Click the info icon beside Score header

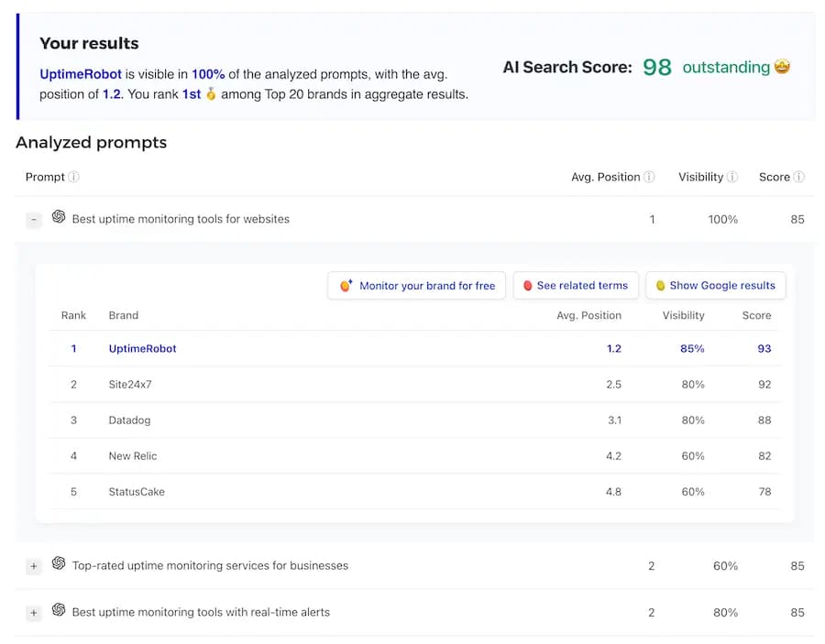pyautogui.click(x=798, y=177)
